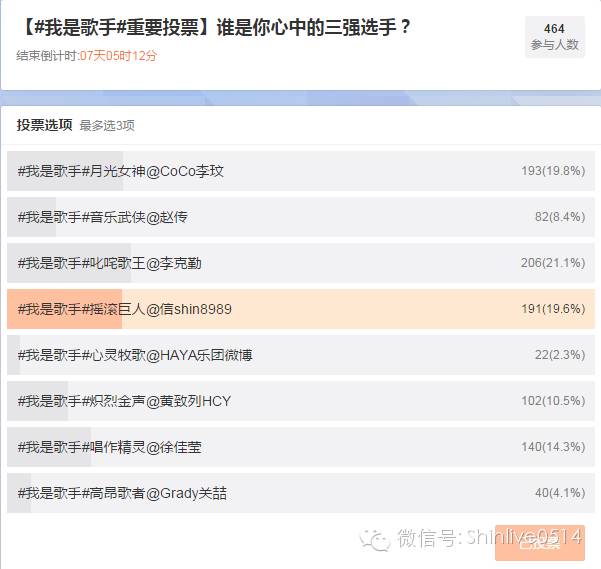Click the vote count 102(10.5%)
The height and width of the screenshot is (569, 601).
[553, 401]
